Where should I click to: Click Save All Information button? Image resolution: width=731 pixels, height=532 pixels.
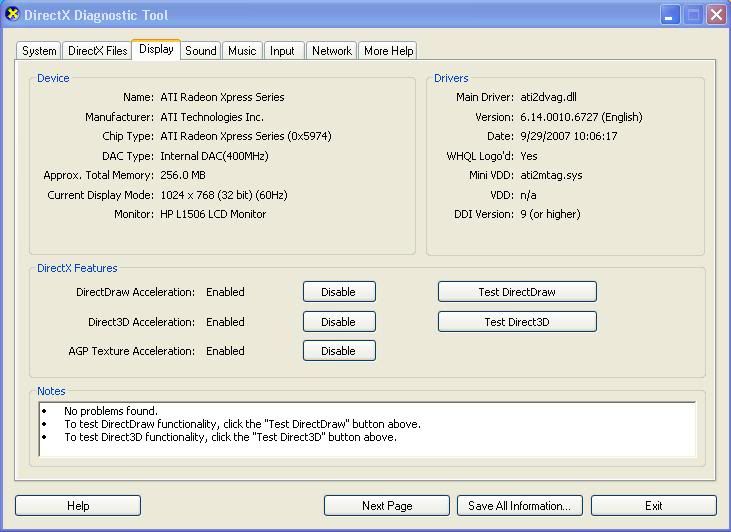[520, 506]
